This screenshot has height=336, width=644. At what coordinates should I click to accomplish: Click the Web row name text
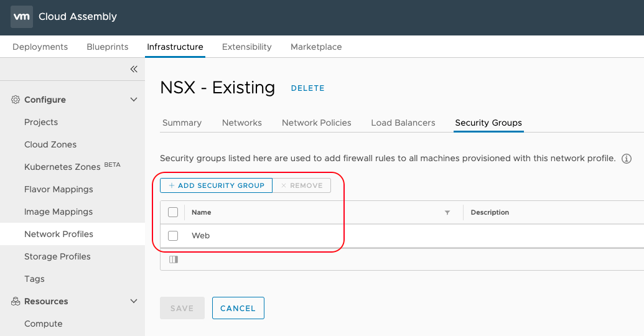201,235
